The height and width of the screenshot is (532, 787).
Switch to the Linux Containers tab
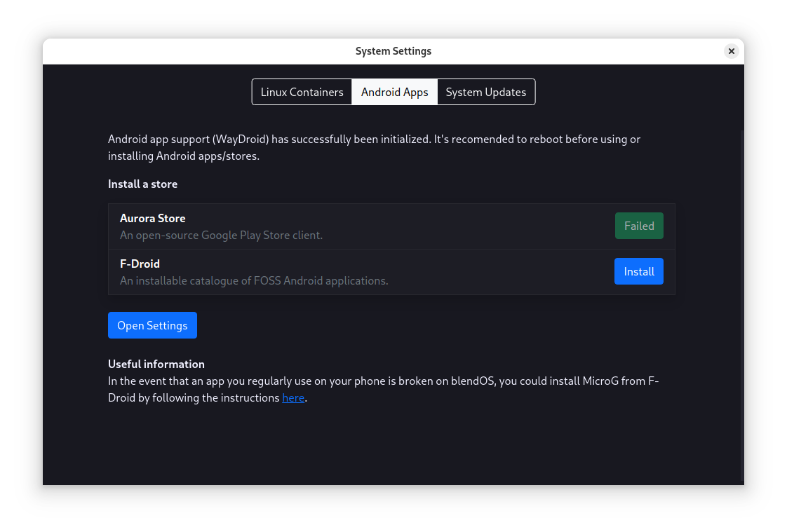[302, 92]
